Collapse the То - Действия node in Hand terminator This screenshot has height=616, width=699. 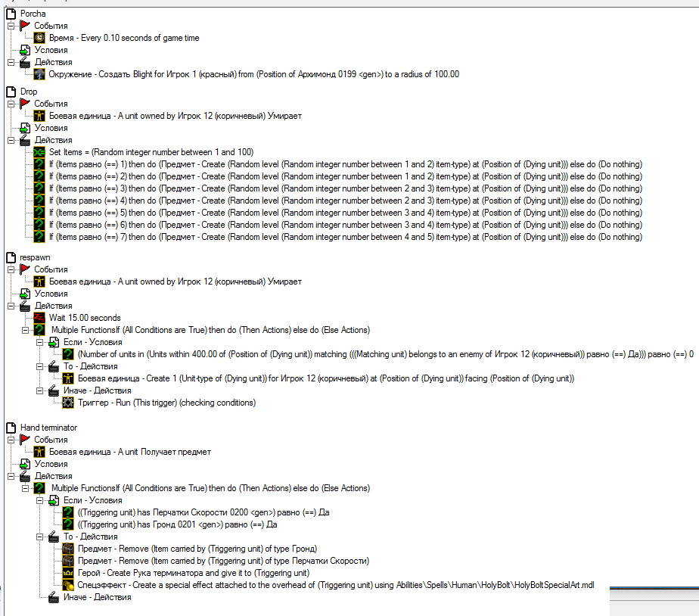[39, 537]
